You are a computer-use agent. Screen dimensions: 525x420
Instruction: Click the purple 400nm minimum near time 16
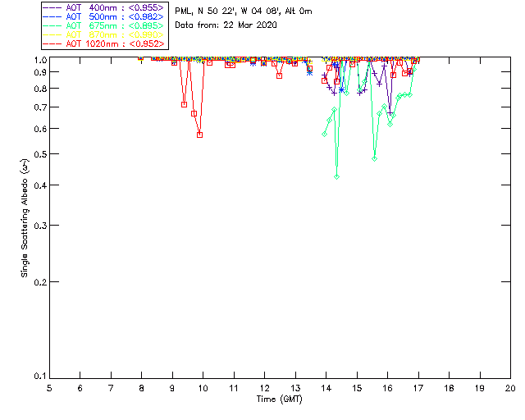coord(390,113)
